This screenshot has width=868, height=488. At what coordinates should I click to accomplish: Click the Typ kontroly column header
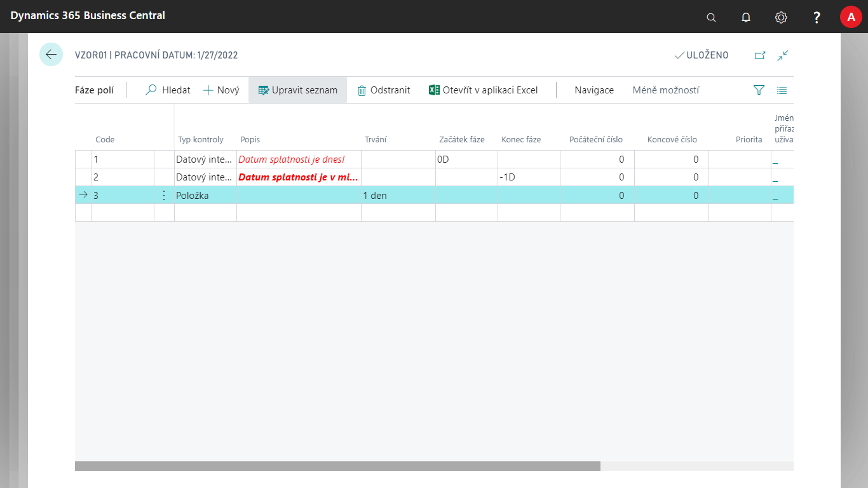[201, 140]
